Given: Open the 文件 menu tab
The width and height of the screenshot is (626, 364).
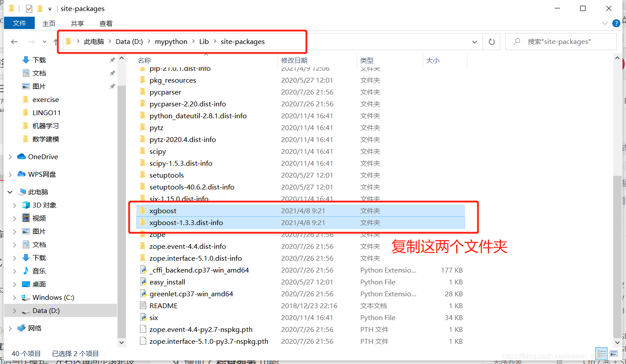Looking at the screenshot, I should point(19,23).
